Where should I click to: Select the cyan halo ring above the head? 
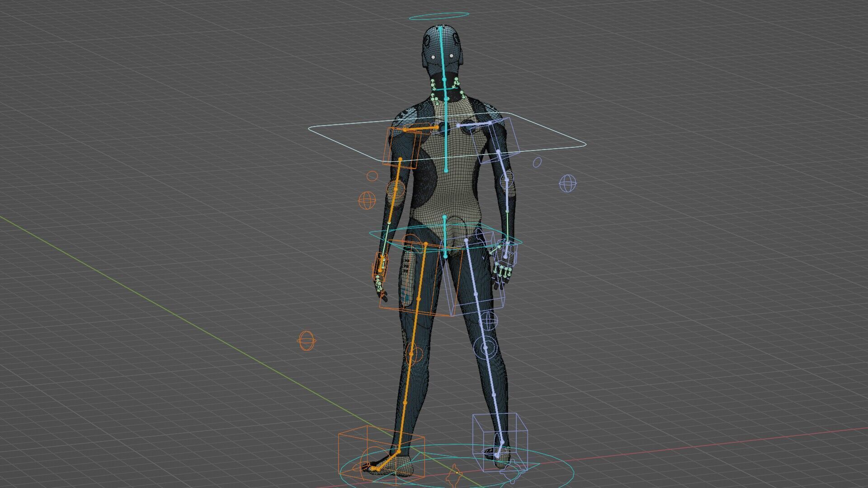(x=439, y=17)
